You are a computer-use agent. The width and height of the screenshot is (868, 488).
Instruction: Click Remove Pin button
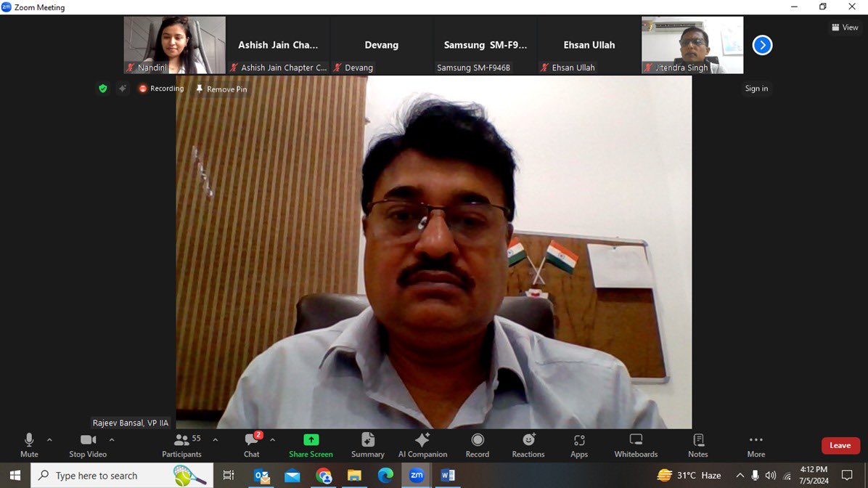(221, 89)
